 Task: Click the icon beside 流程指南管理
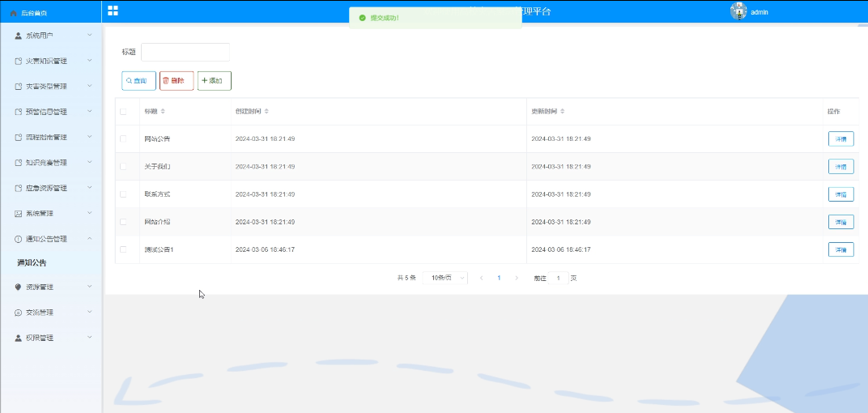[19, 138]
